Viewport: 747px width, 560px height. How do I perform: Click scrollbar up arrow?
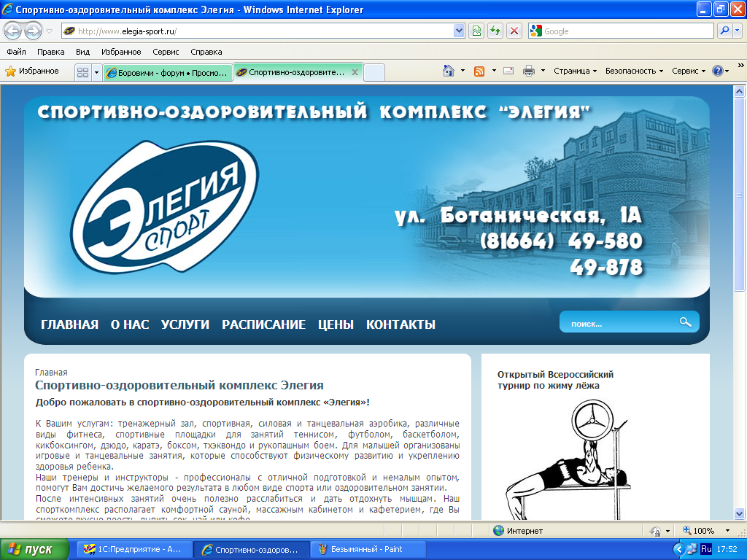[x=740, y=91]
